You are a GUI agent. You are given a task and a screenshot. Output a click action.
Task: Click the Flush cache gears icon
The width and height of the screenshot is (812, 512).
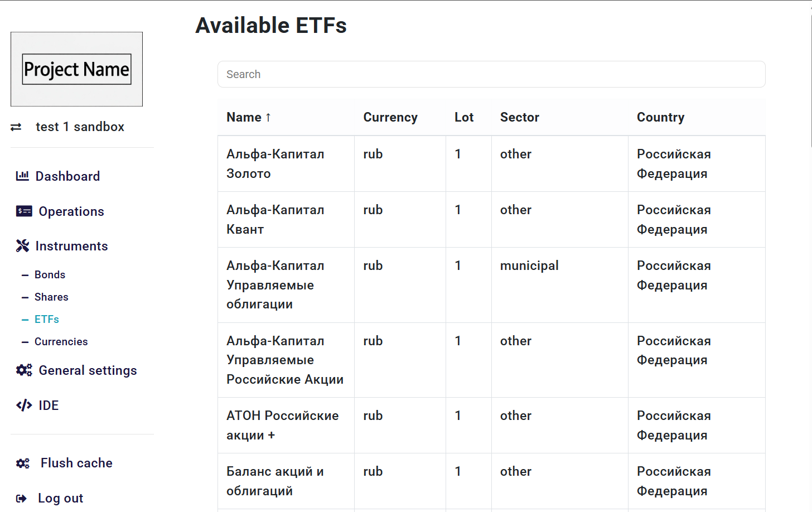click(23, 463)
